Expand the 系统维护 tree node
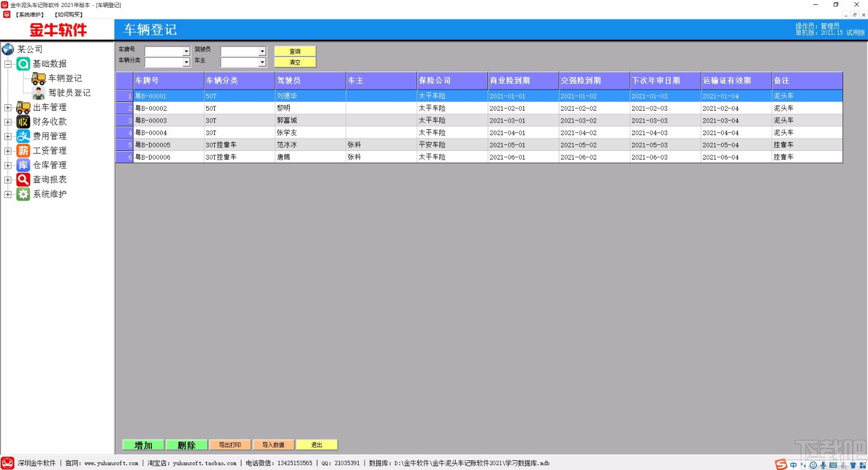This screenshot has height=470, width=868. click(8, 194)
